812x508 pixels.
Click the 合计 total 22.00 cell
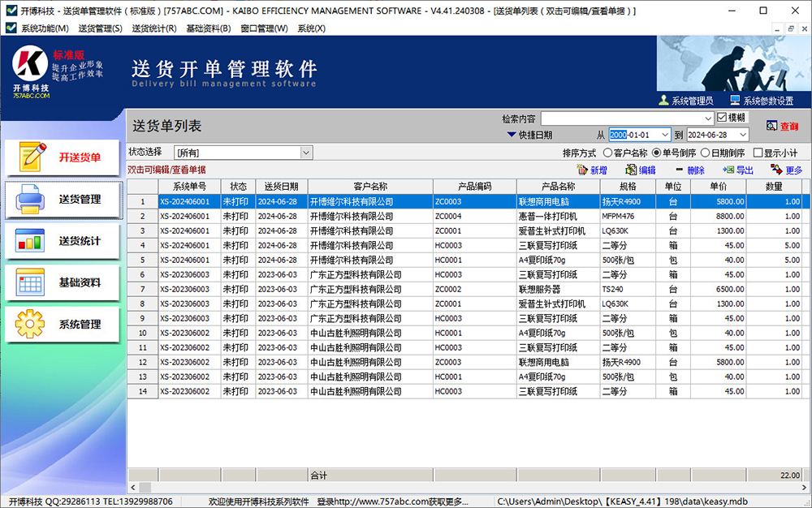pyautogui.click(x=774, y=475)
